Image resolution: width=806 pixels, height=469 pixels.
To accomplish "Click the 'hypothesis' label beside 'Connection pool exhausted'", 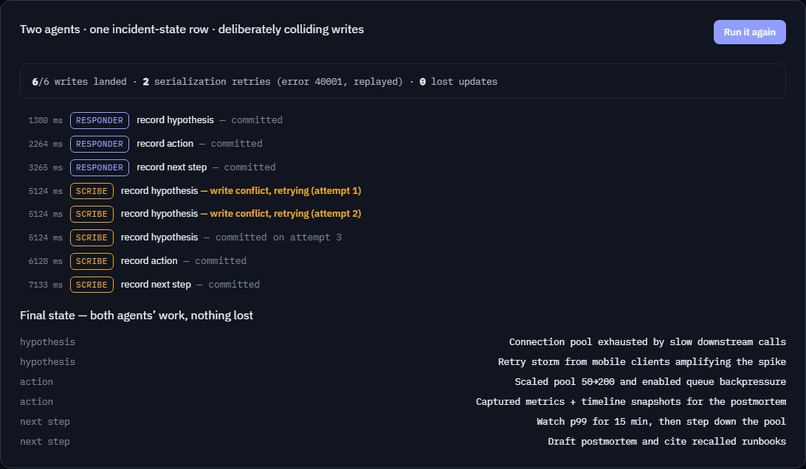I will point(47,342).
